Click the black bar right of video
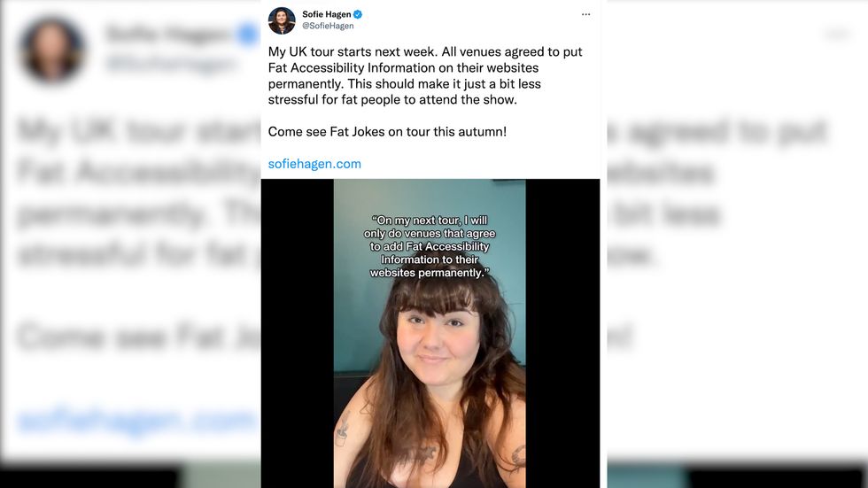This screenshot has width=868, height=488. [562, 333]
